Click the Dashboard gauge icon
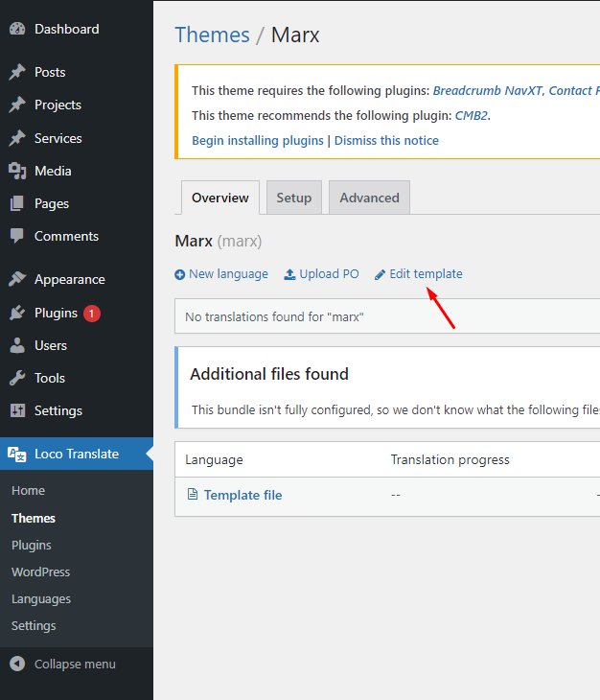 tap(17, 30)
